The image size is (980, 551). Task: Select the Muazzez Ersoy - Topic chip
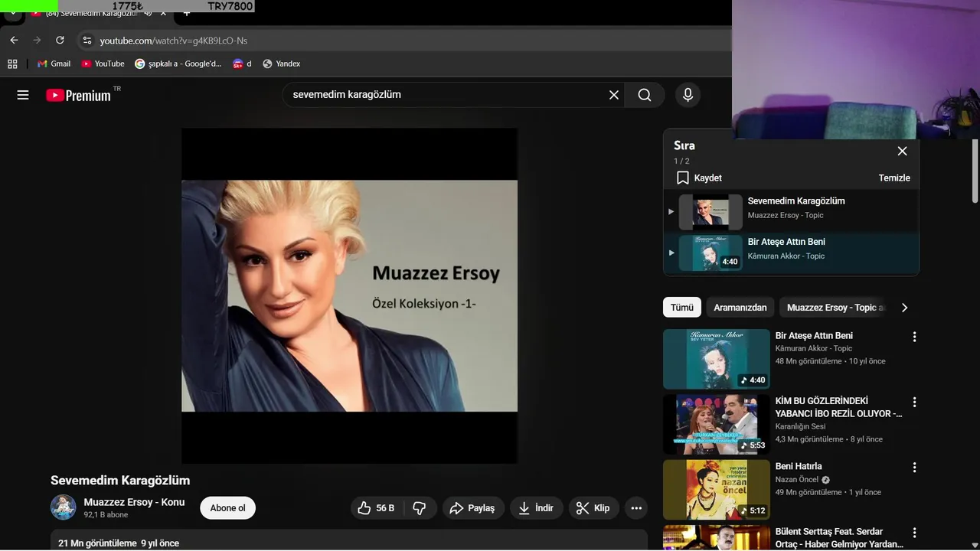click(834, 308)
